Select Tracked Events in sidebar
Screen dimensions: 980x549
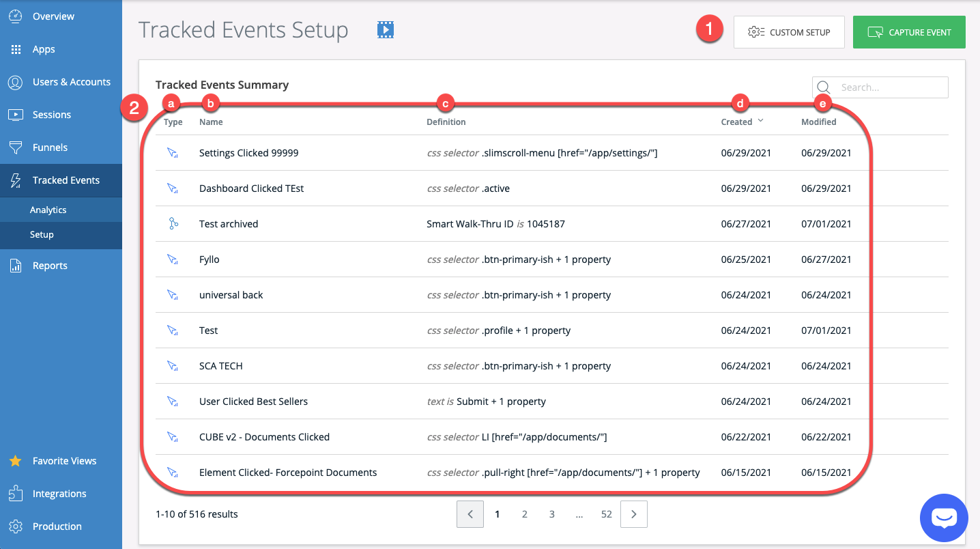[x=61, y=180]
